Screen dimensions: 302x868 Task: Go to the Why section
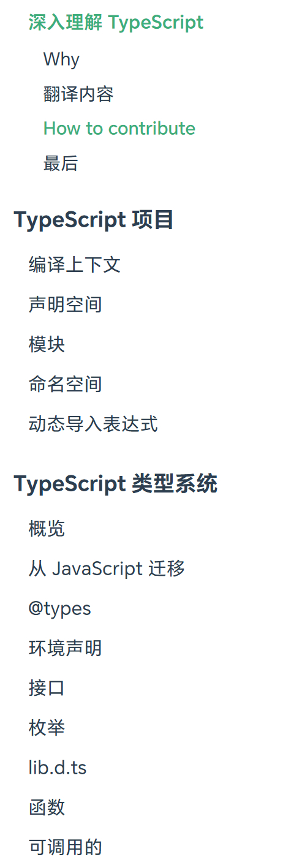tap(61, 59)
